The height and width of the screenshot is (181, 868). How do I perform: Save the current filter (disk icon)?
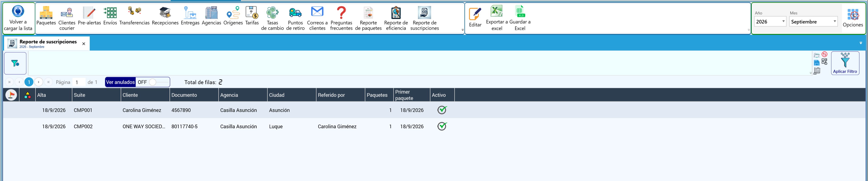coord(816,63)
